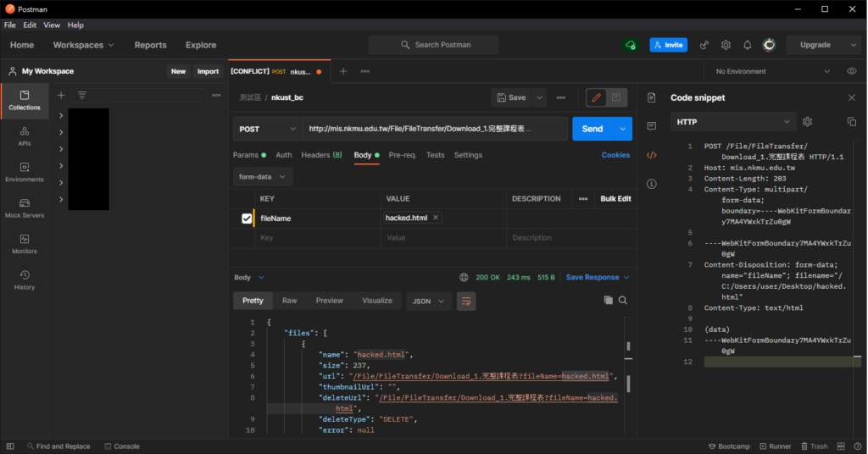Open the Cookies link
The image size is (868, 454).
click(x=615, y=155)
